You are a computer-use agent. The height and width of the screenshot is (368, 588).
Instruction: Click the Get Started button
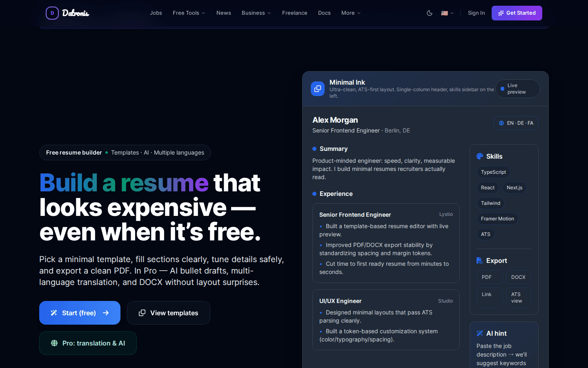tap(517, 13)
